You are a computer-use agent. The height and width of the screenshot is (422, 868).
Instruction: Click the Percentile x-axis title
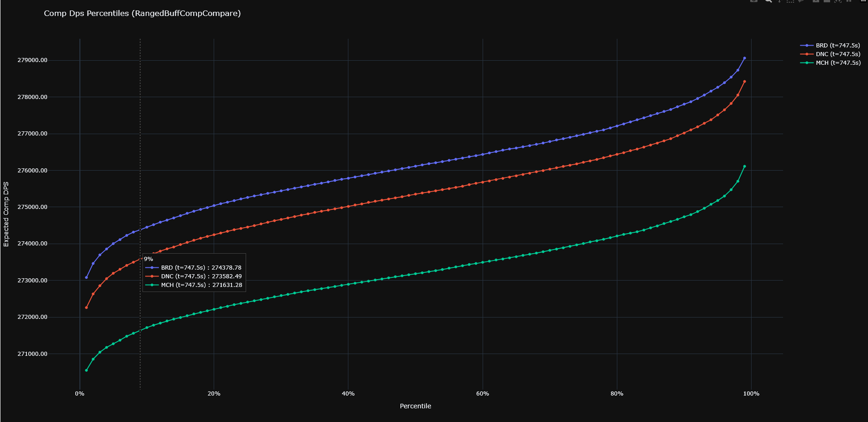[416, 406]
